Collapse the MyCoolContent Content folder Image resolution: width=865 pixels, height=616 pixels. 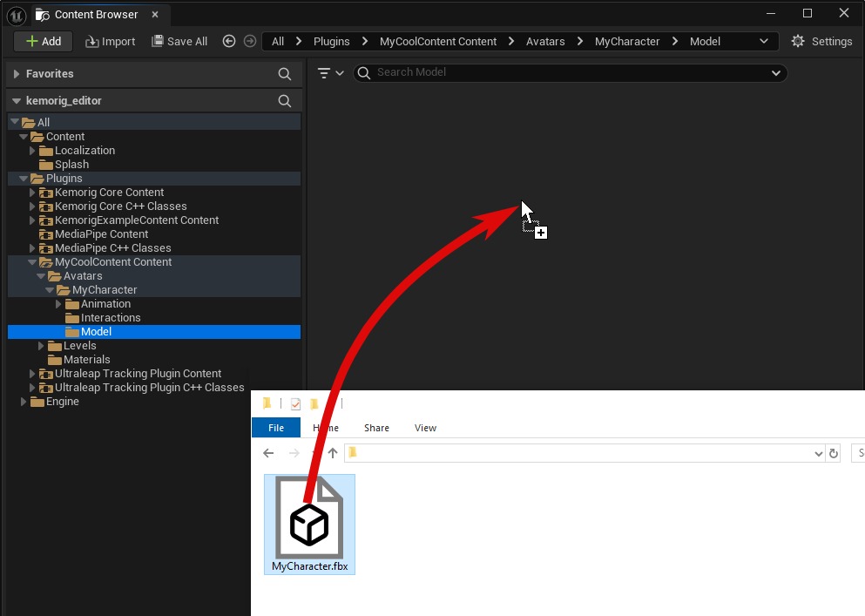[32, 262]
